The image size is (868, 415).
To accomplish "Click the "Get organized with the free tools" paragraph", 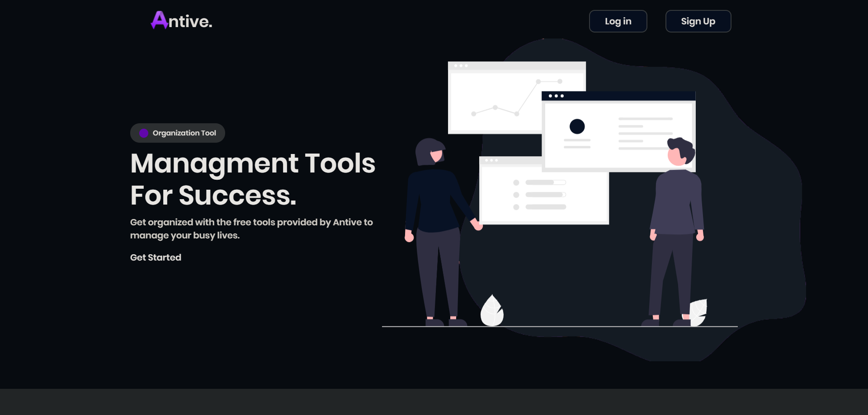I will 251,228.
